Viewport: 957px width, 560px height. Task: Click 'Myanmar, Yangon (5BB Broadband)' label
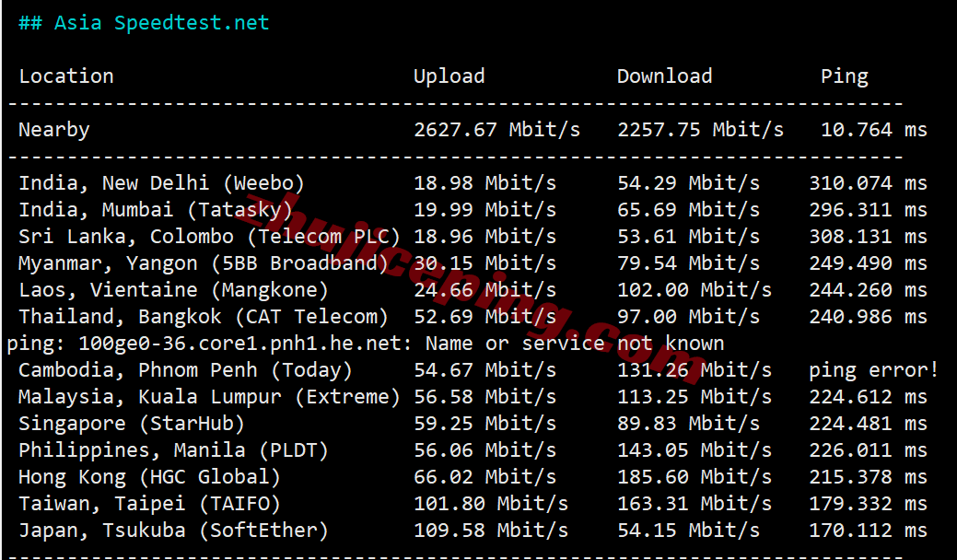click(x=204, y=262)
